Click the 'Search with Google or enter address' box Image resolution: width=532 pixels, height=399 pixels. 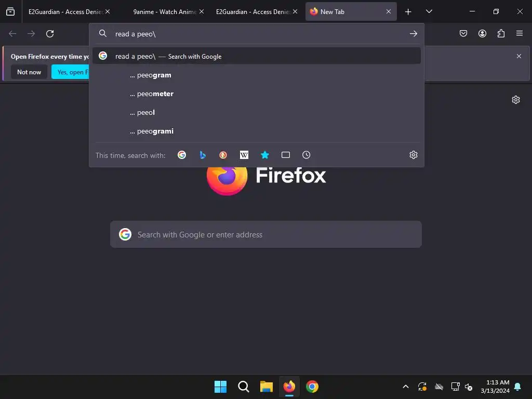point(266,234)
